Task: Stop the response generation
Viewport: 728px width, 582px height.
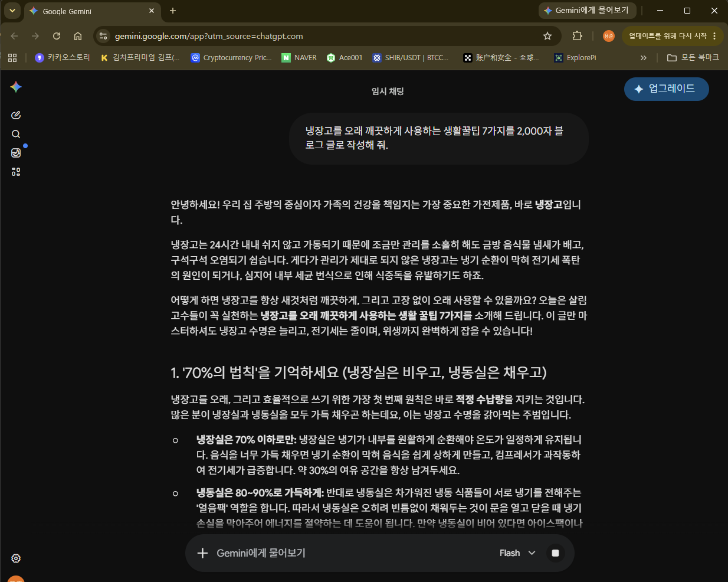Action: 555,553
